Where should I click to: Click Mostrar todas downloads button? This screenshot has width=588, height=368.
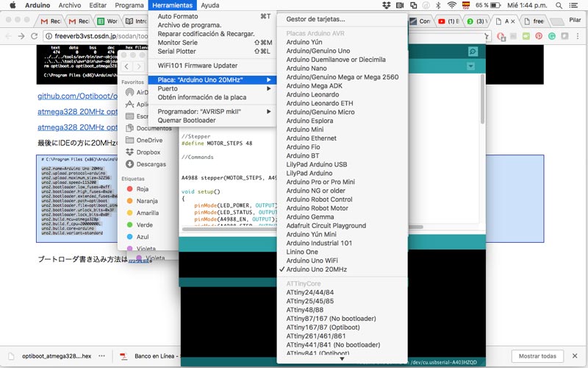[537, 356]
